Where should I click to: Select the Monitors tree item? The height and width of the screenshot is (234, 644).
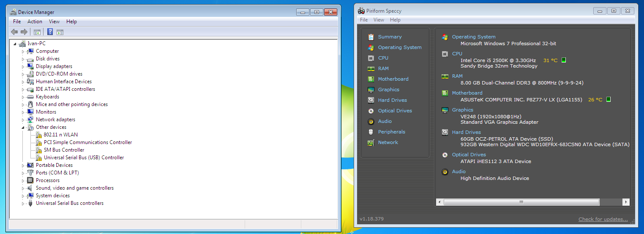(46, 112)
